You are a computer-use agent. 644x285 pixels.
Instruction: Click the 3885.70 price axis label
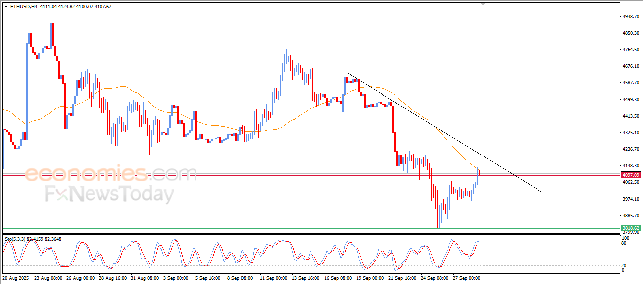click(x=632, y=216)
